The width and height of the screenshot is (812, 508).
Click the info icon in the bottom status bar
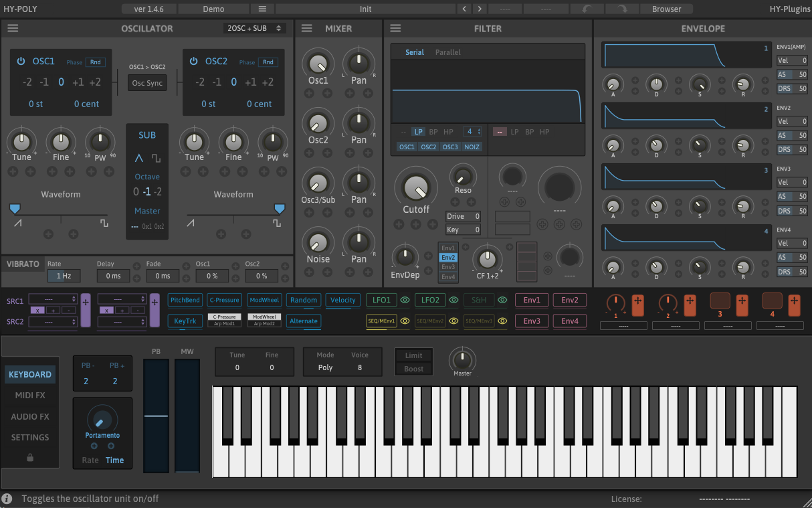click(6, 499)
